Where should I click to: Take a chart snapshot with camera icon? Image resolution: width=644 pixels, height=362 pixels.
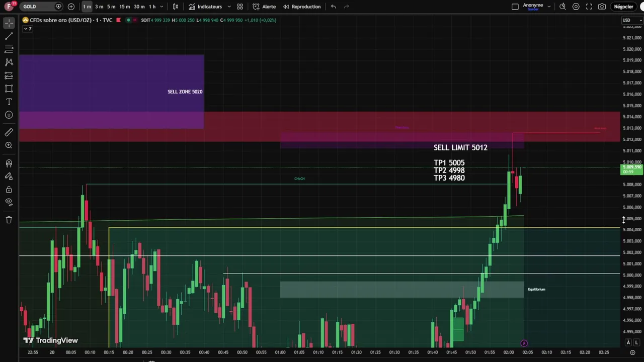click(602, 7)
